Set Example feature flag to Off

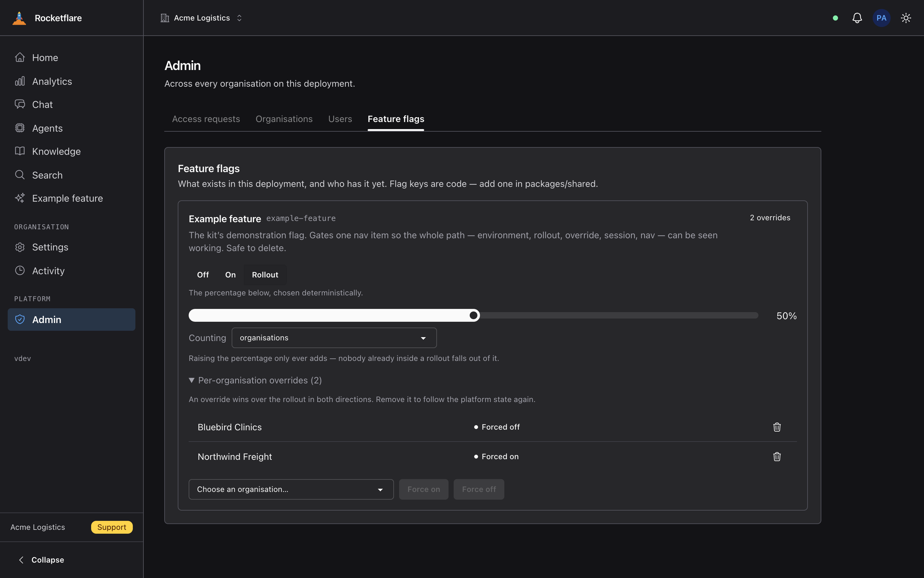coord(203,275)
